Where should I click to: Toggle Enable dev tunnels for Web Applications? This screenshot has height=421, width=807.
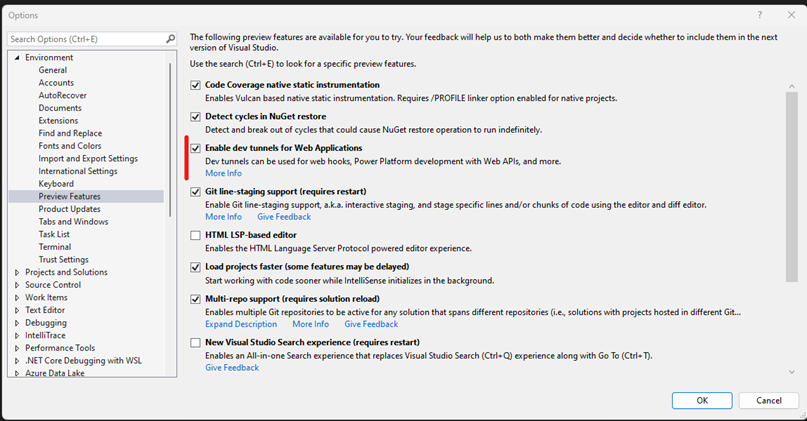tap(196, 148)
